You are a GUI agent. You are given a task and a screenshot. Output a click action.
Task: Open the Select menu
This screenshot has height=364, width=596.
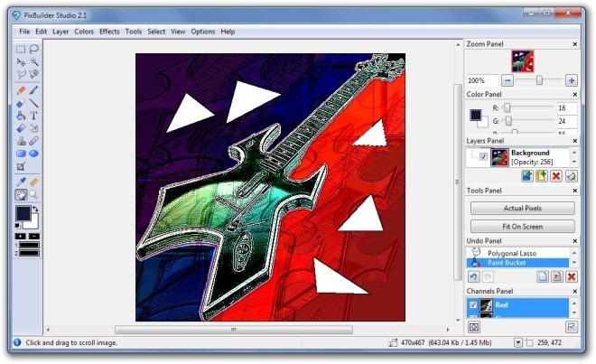pos(156,32)
